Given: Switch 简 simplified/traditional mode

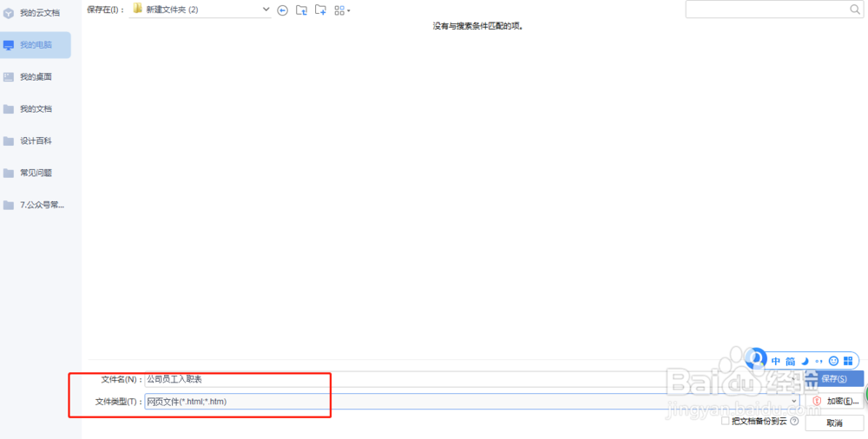Looking at the screenshot, I should click(x=790, y=361).
